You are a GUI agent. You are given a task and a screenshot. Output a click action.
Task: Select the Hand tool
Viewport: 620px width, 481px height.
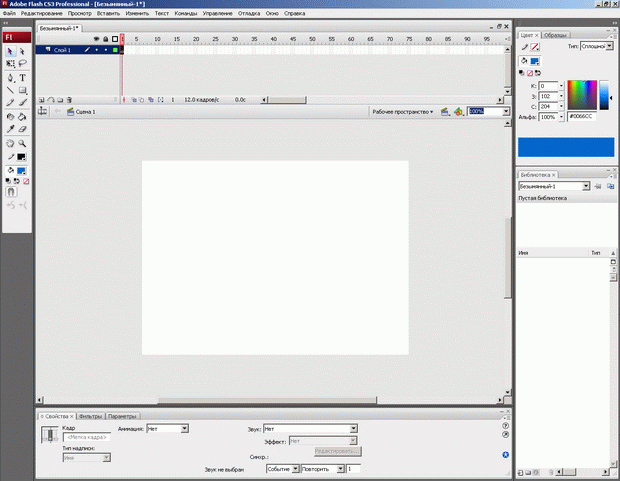click(x=10, y=143)
